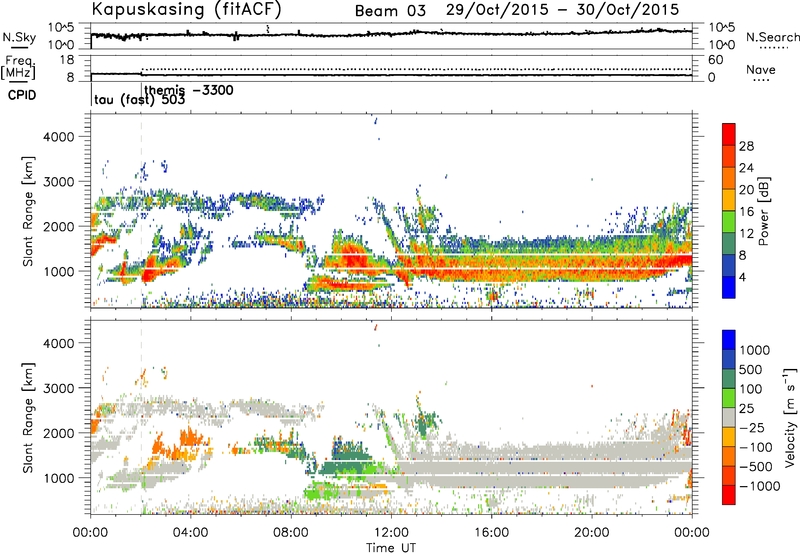Image resolution: width=800 pixels, height=554 pixels.
Task: Click the '12:00' time axis label
Action: (391, 532)
